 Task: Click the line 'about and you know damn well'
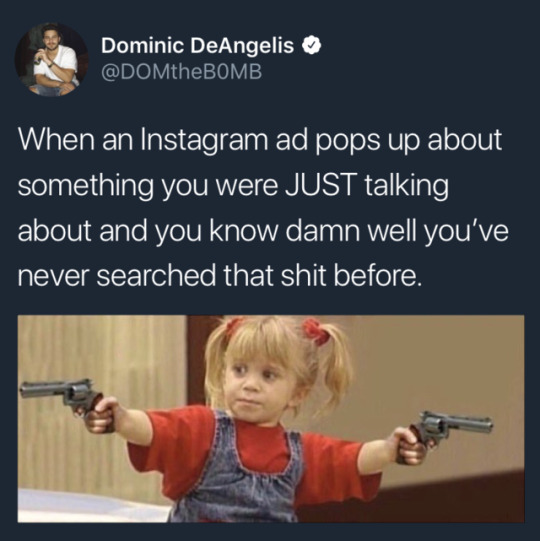(263, 230)
